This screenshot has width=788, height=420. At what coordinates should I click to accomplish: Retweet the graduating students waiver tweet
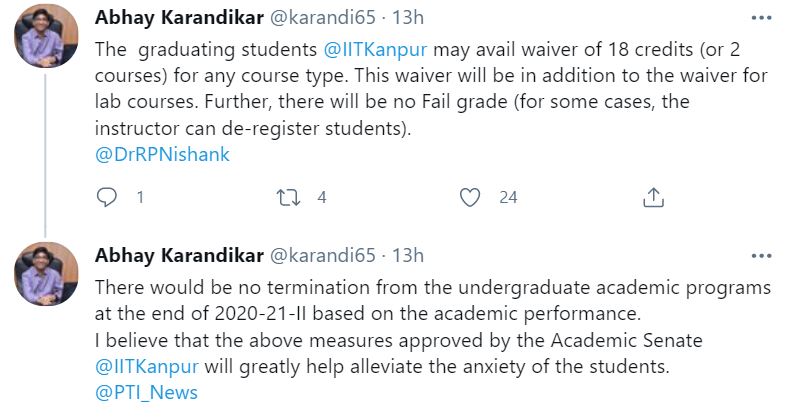pos(289,197)
